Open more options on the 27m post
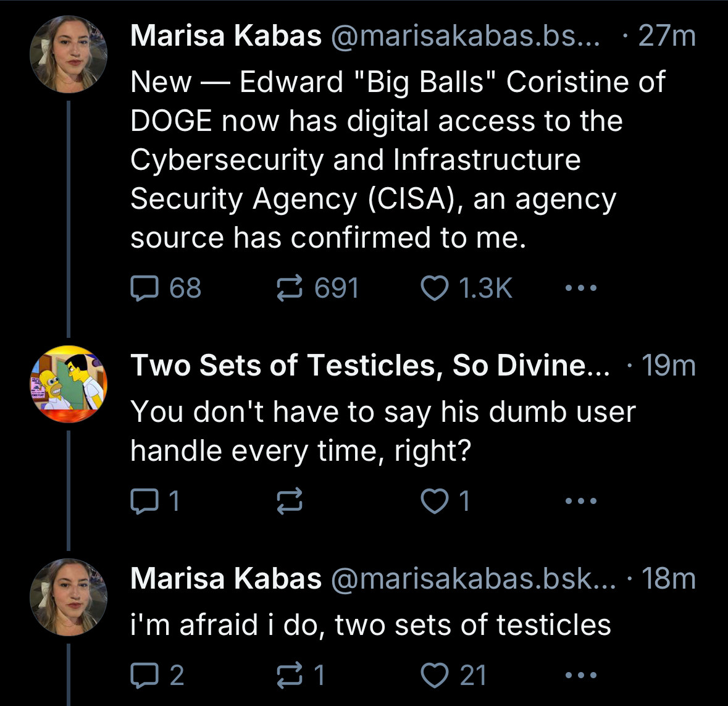728x706 pixels. click(x=582, y=288)
